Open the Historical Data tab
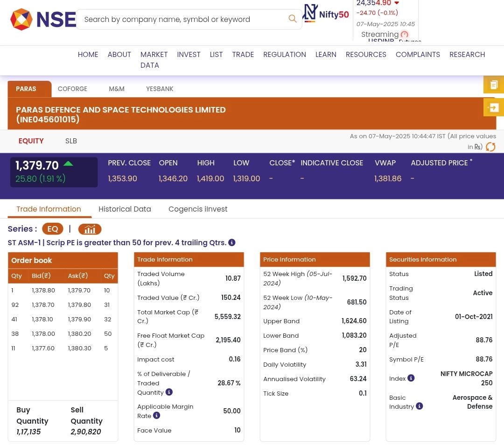Screen dimensions: 504x447 [125, 209]
